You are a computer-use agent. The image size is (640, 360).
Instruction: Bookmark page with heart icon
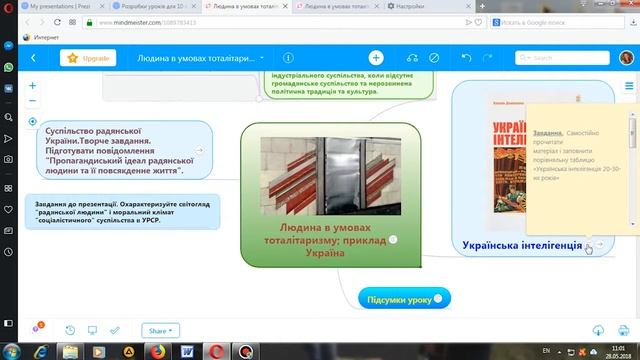478,22
